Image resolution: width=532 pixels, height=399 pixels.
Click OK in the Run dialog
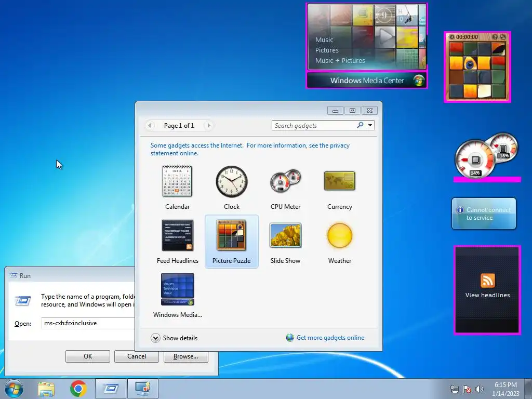click(x=88, y=356)
